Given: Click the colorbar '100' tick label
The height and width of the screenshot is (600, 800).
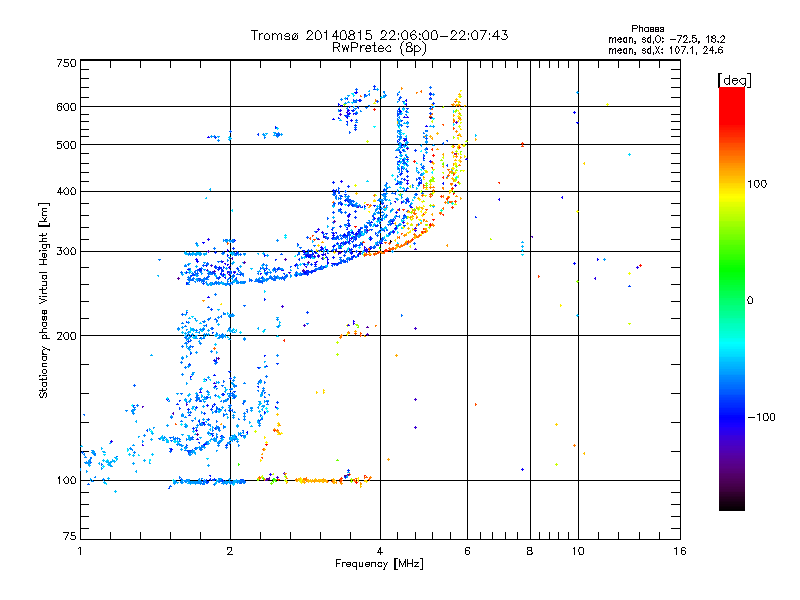Looking at the screenshot, I should pyautogui.click(x=757, y=184).
